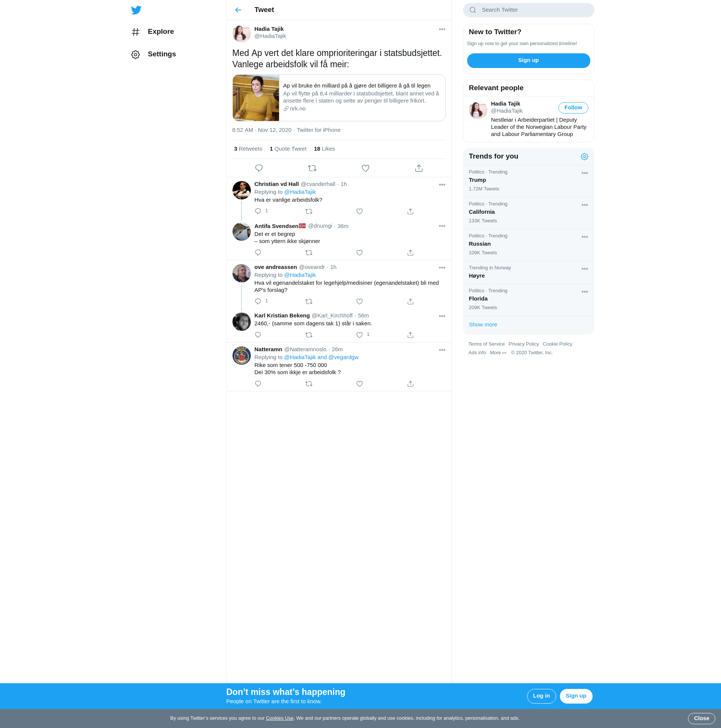Open Privacy Policy footer link
Screen dimensions: 721x728
(x=523, y=344)
